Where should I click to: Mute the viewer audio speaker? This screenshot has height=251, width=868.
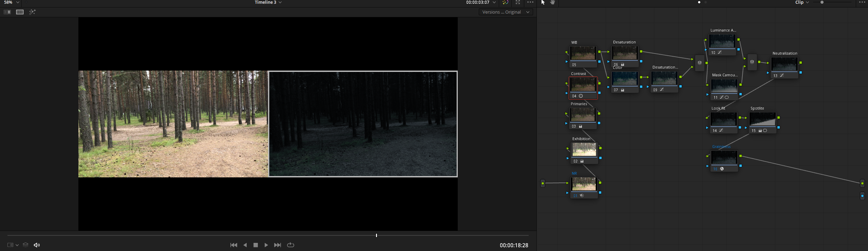37,245
